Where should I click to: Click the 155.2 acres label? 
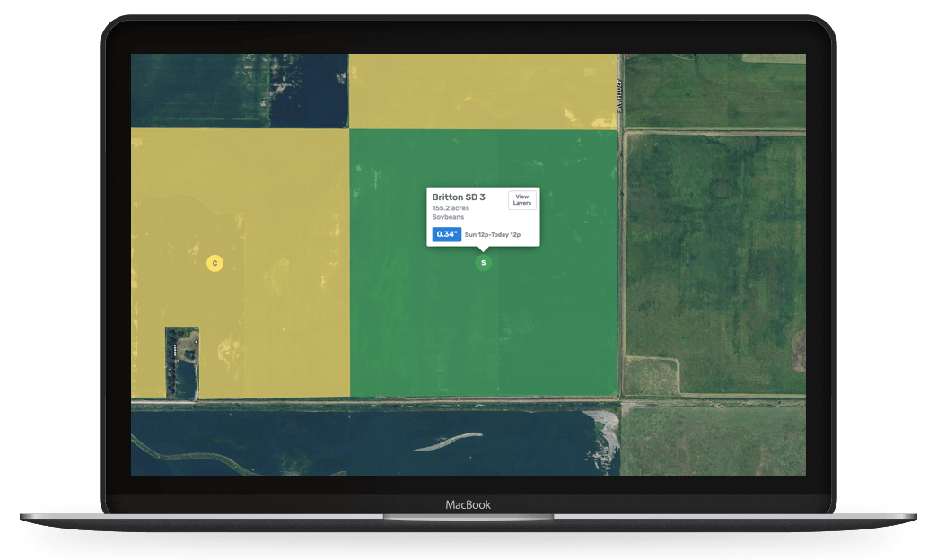pyautogui.click(x=449, y=206)
